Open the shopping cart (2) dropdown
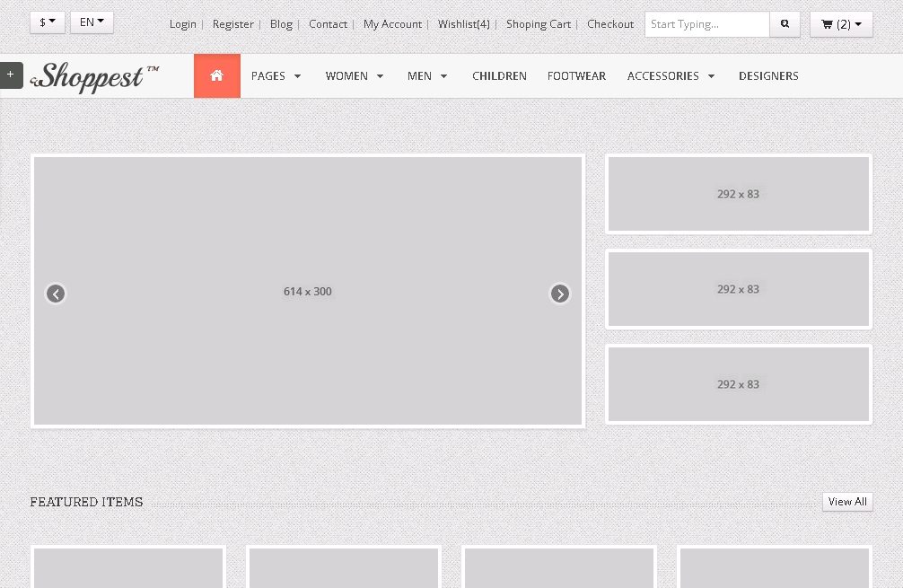The height and width of the screenshot is (588, 903). (840, 24)
